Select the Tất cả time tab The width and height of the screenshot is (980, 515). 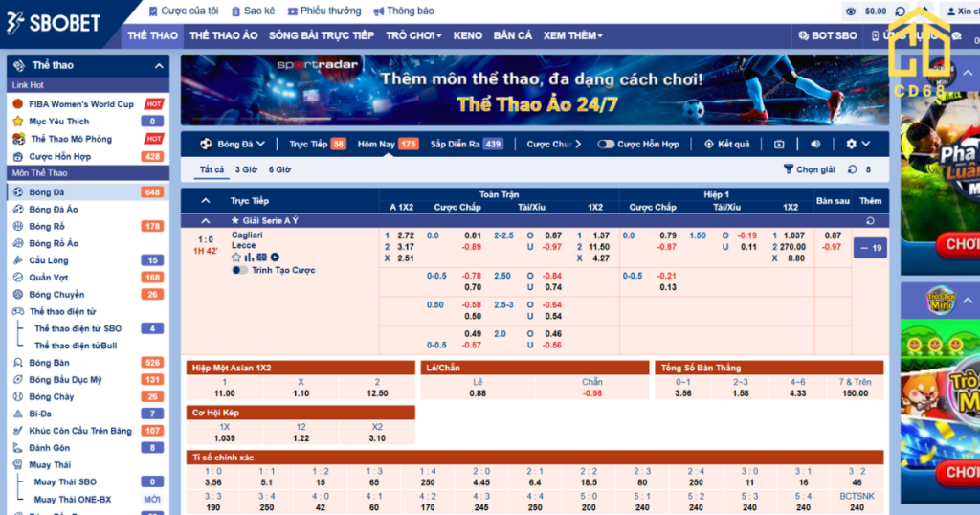[x=212, y=169]
